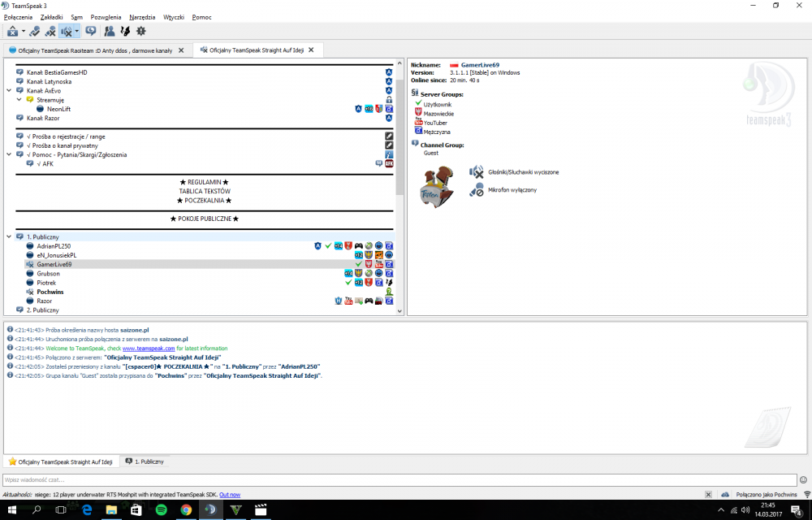Click the green badge icon on Pochwins' row
Screen dimensions: 812x520
pos(389,292)
